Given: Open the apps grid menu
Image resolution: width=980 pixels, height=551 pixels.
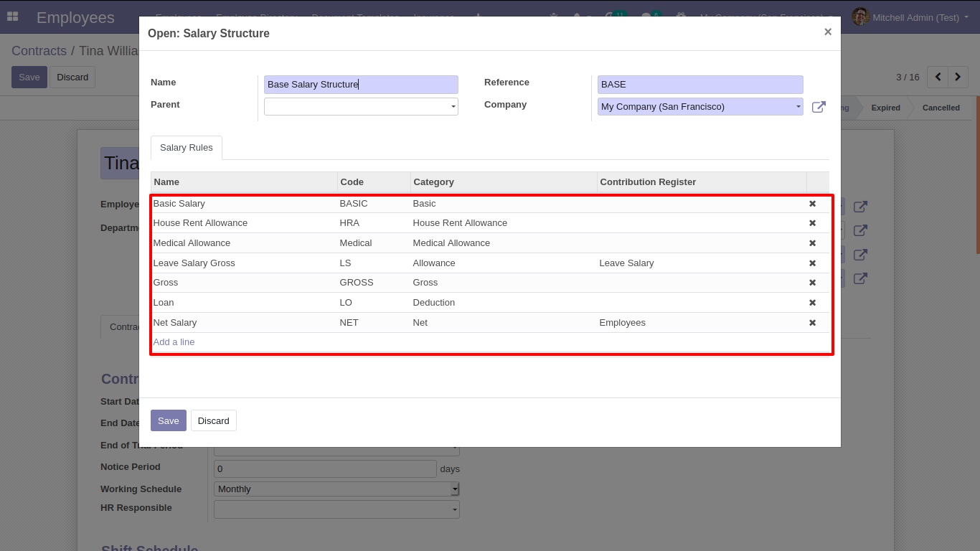Looking at the screenshot, I should coord(12,17).
